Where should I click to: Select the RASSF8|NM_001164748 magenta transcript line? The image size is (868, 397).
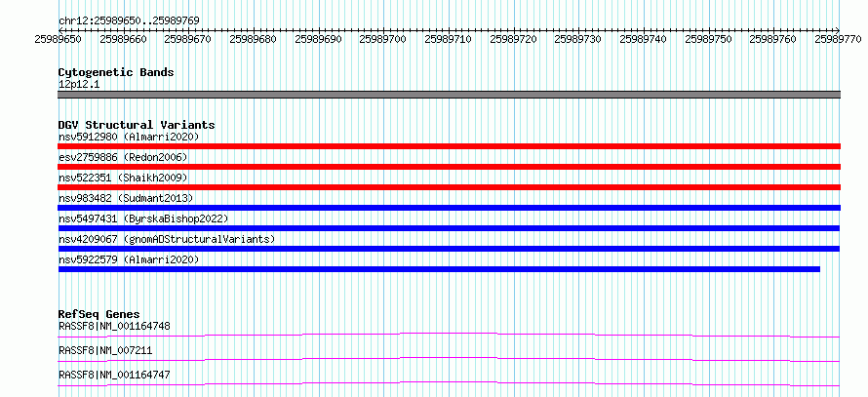tap(449, 335)
